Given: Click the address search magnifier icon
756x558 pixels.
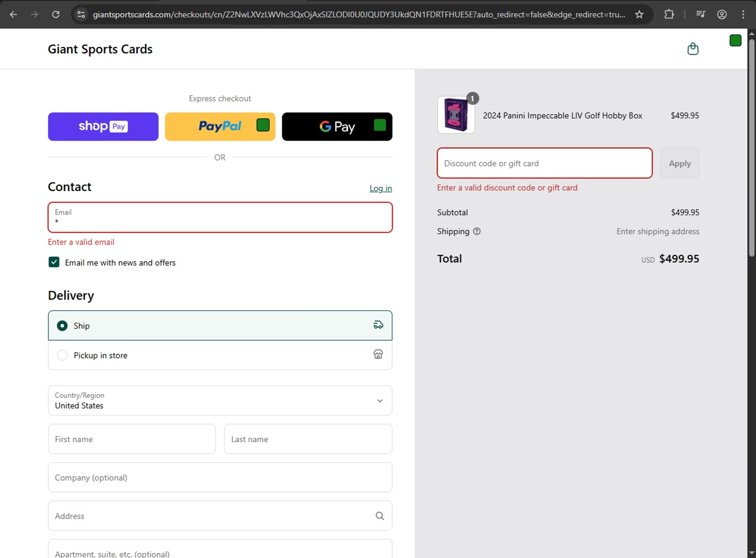Looking at the screenshot, I should tap(380, 516).
